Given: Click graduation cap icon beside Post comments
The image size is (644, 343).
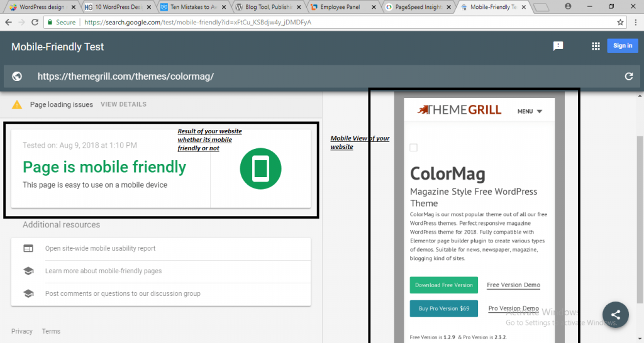Looking at the screenshot, I should coord(28,293).
